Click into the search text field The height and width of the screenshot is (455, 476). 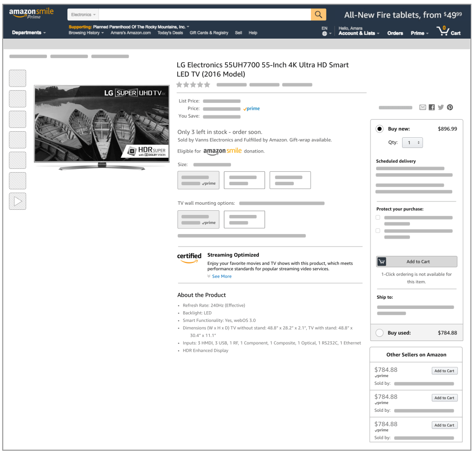[x=205, y=15]
